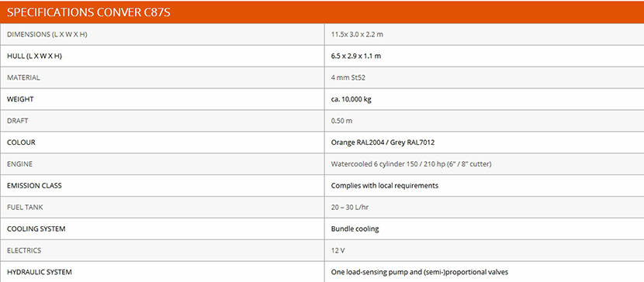Click the hull value 6.5 x 2.9 x 1.1 m
The height and width of the screenshot is (282, 644).
click(x=355, y=56)
